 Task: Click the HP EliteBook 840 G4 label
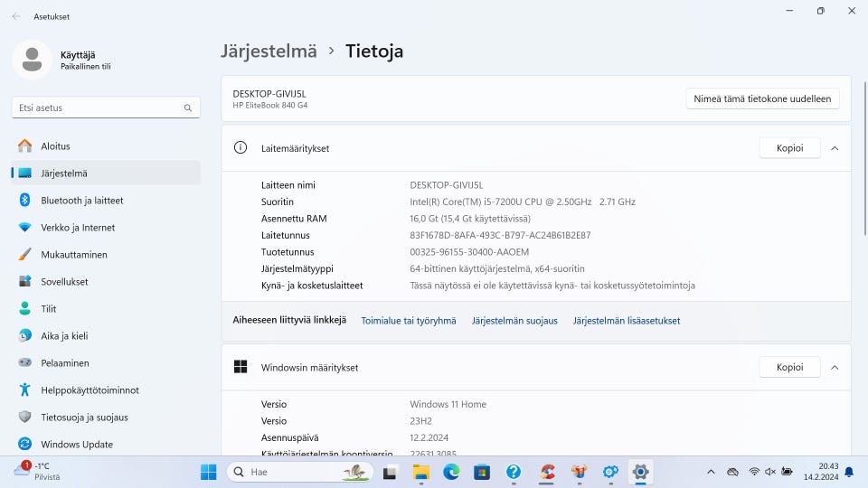click(x=270, y=105)
